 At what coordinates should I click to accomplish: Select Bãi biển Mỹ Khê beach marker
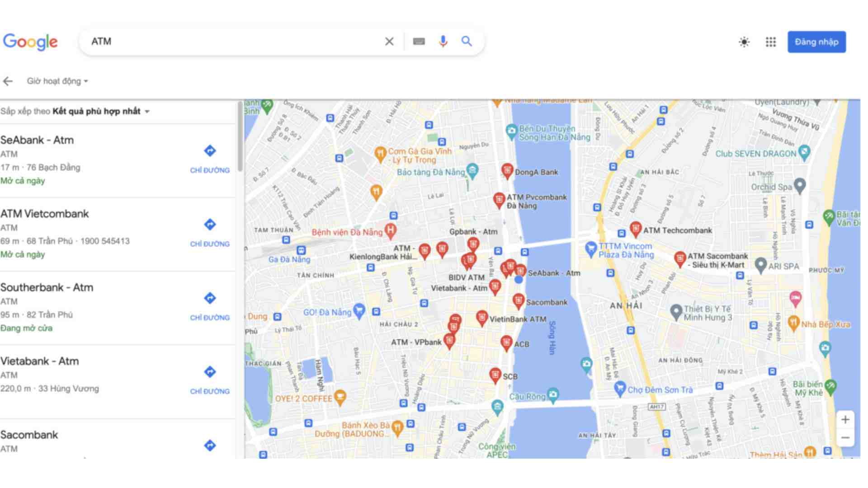[830, 386]
